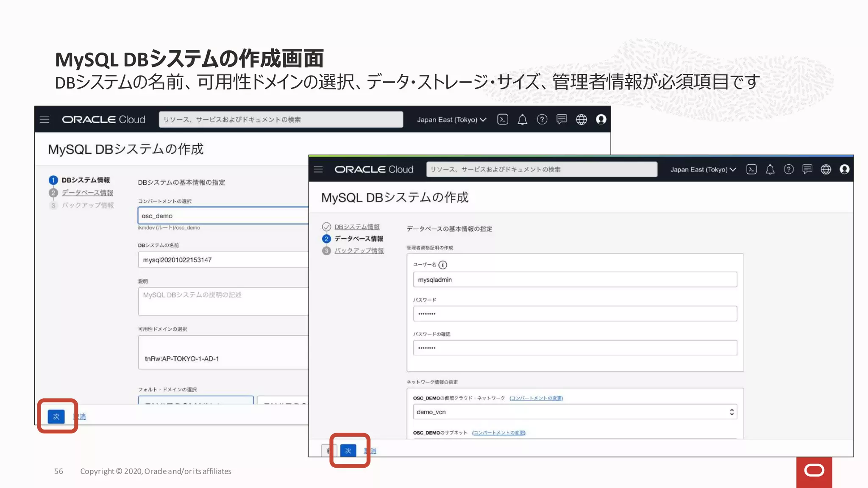
Task: Click notifications bell in front window header
Action: 770,169
